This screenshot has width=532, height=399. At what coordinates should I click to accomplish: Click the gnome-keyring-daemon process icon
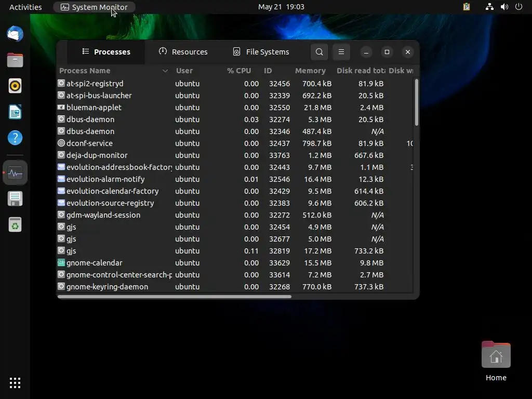(x=61, y=286)
